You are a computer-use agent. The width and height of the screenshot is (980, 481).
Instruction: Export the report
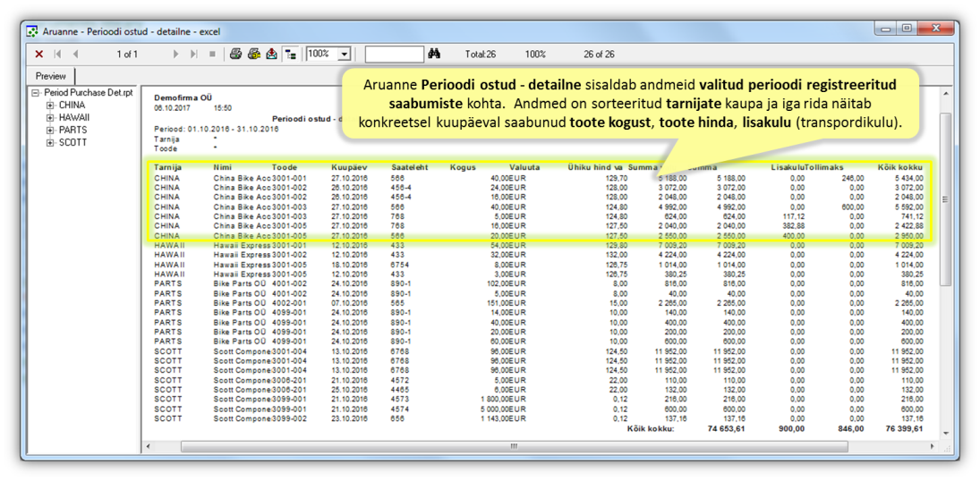pos(272,55)
